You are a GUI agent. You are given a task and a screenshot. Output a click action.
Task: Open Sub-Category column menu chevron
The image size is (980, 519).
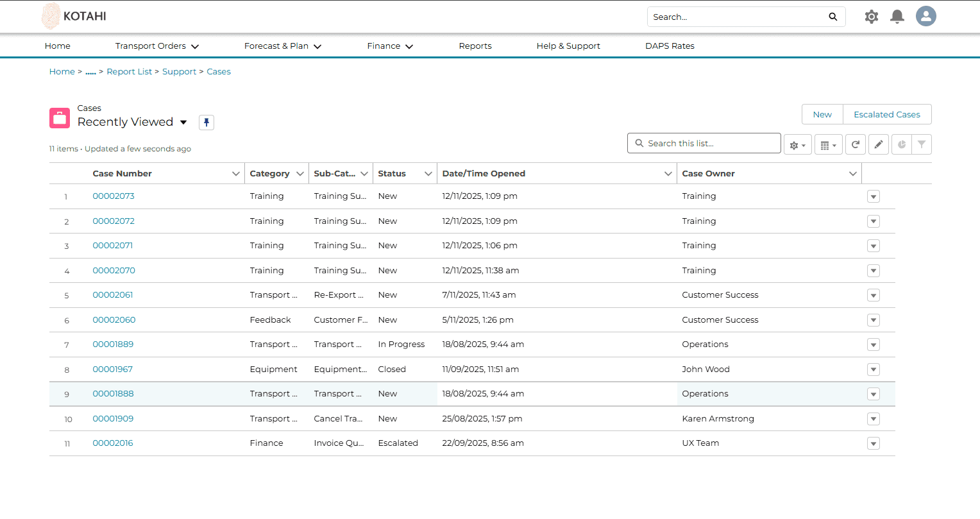click(364, 174)
